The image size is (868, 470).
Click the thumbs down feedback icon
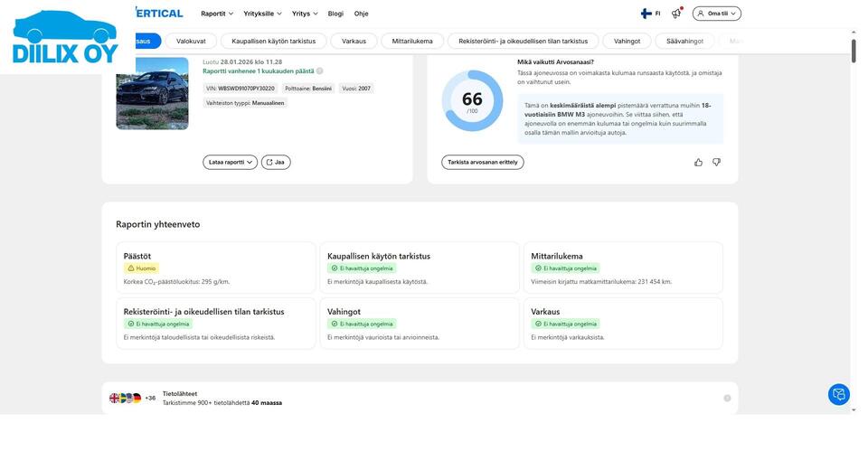(716, 162)
